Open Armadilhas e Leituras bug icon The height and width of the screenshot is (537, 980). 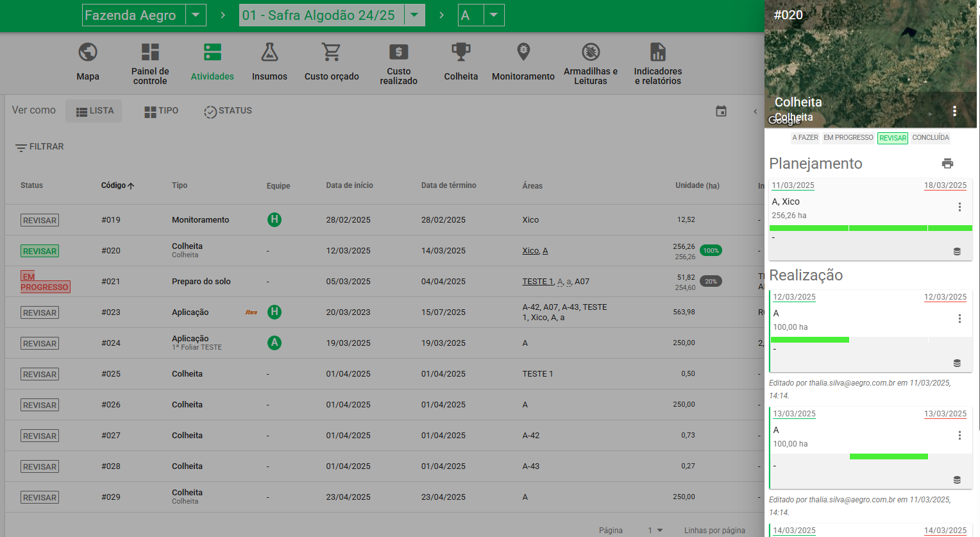591,52
